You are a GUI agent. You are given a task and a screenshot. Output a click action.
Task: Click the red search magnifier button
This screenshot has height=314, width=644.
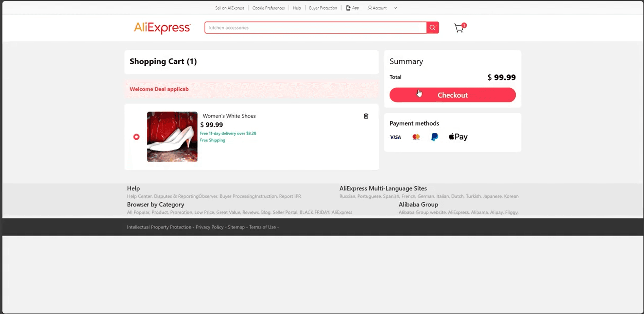point(432,27)
